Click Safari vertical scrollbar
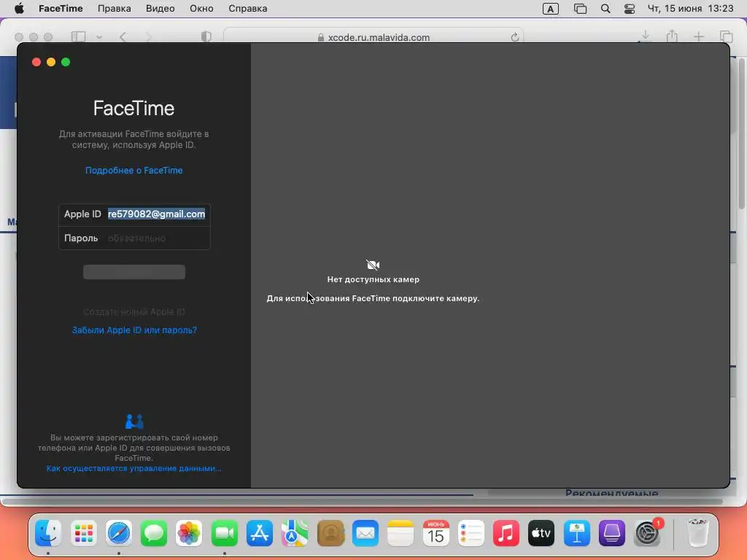Image resolution: width=747 pixels, height=560 pixels. tap(742, 133)
